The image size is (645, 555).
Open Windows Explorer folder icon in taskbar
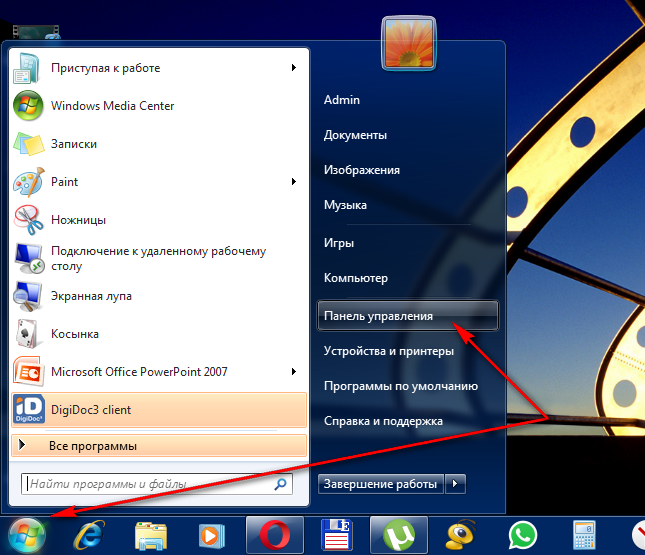(x=151, y=536)
